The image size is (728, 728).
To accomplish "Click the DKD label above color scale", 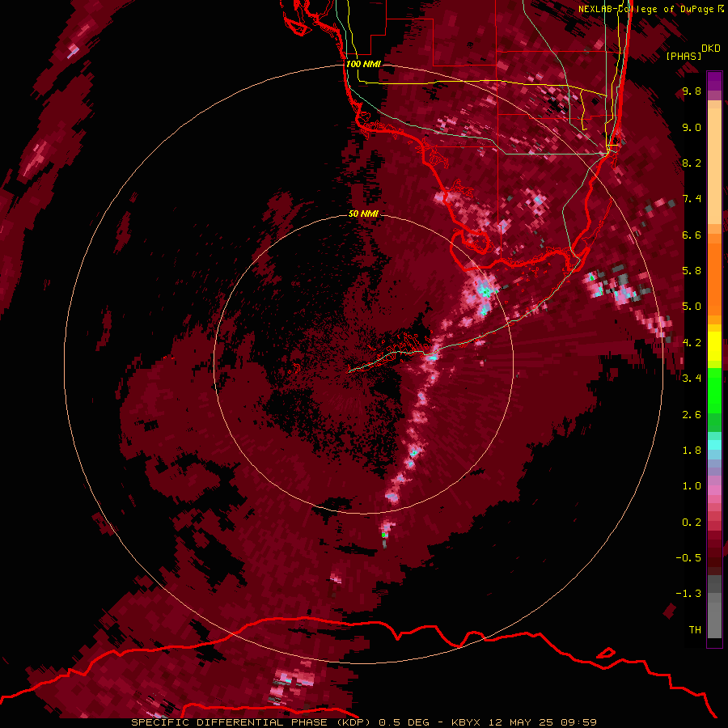I will [711, 49].
